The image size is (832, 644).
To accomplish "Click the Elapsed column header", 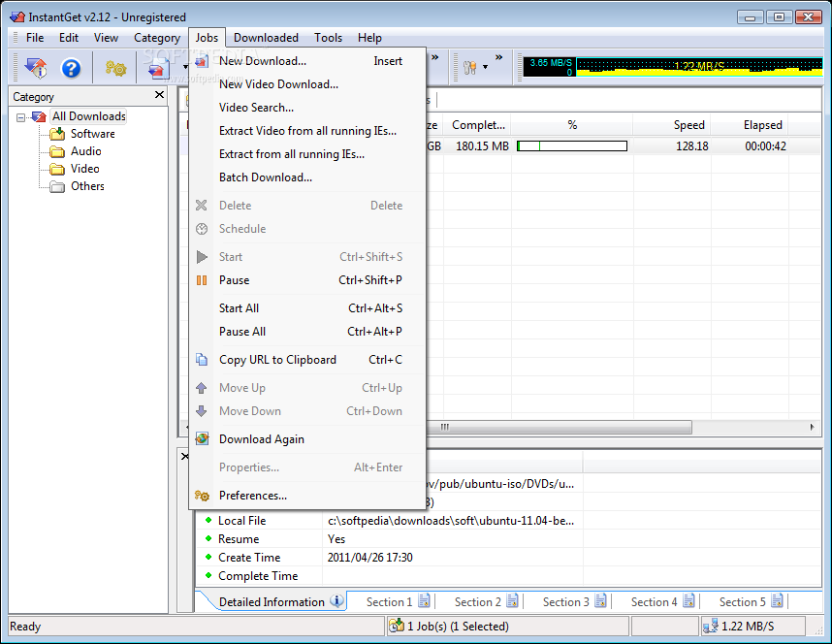I will (750, 125).
